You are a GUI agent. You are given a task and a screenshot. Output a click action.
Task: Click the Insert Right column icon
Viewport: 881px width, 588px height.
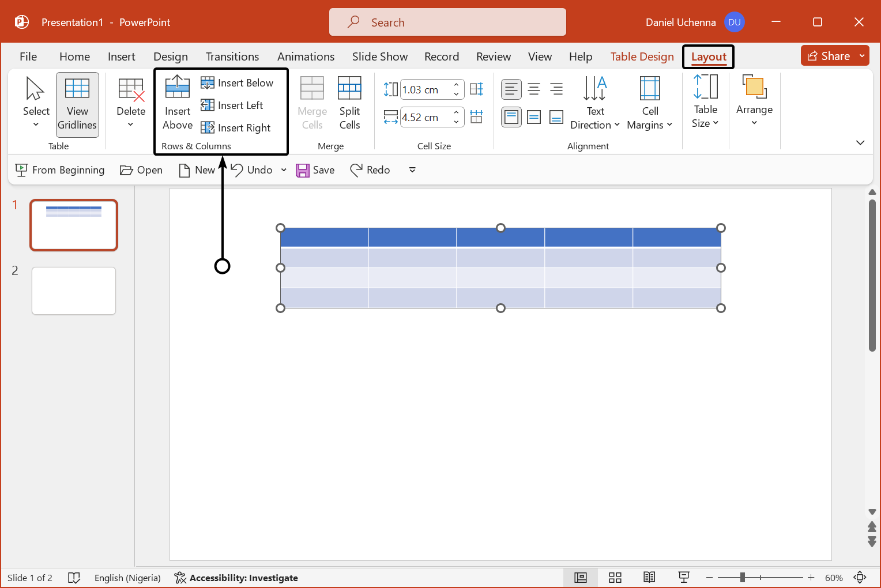(x=208, y=127)
